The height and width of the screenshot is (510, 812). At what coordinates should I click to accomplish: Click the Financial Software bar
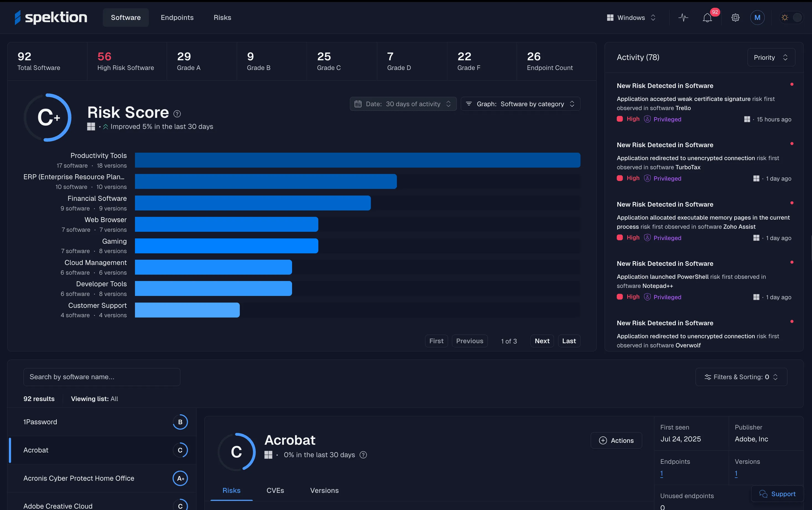[x=253, y=203]
